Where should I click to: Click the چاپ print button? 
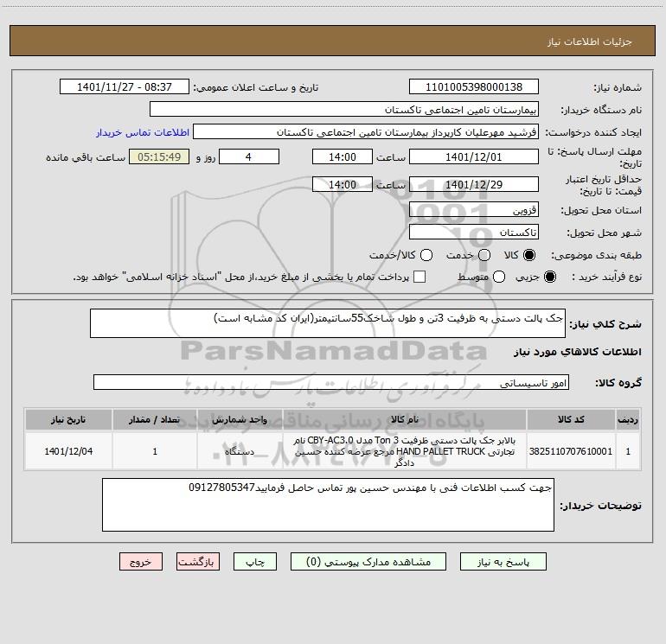coord(255,562)
